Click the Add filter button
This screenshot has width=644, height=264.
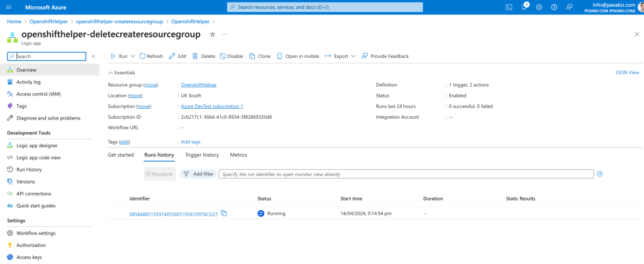point(198,174)
